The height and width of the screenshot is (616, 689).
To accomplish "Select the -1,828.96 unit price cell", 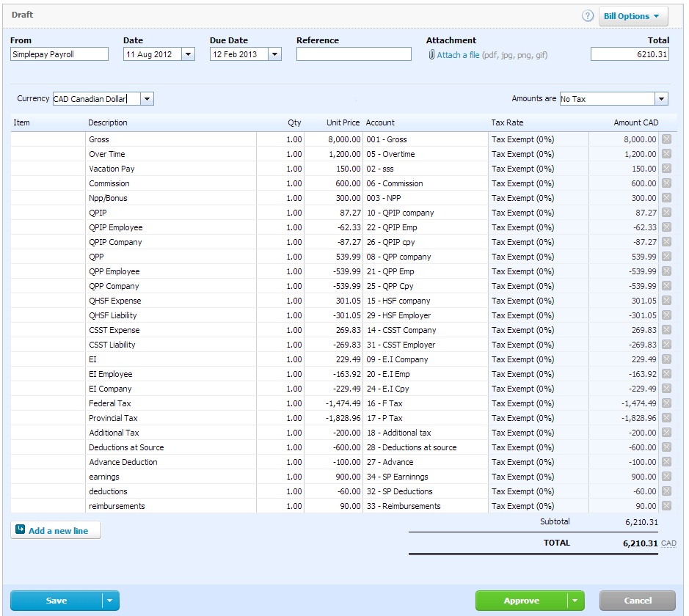I will coord(333,418).
